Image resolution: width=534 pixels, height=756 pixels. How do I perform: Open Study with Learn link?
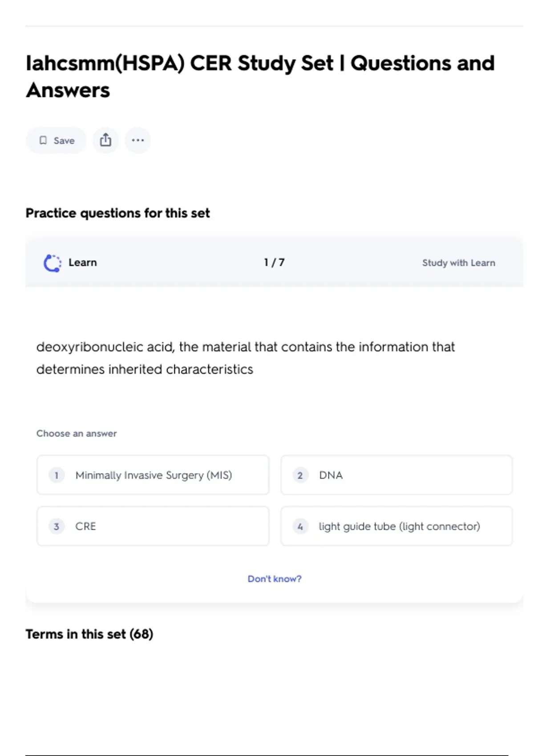pyautogui.click(x=458, y=263)
